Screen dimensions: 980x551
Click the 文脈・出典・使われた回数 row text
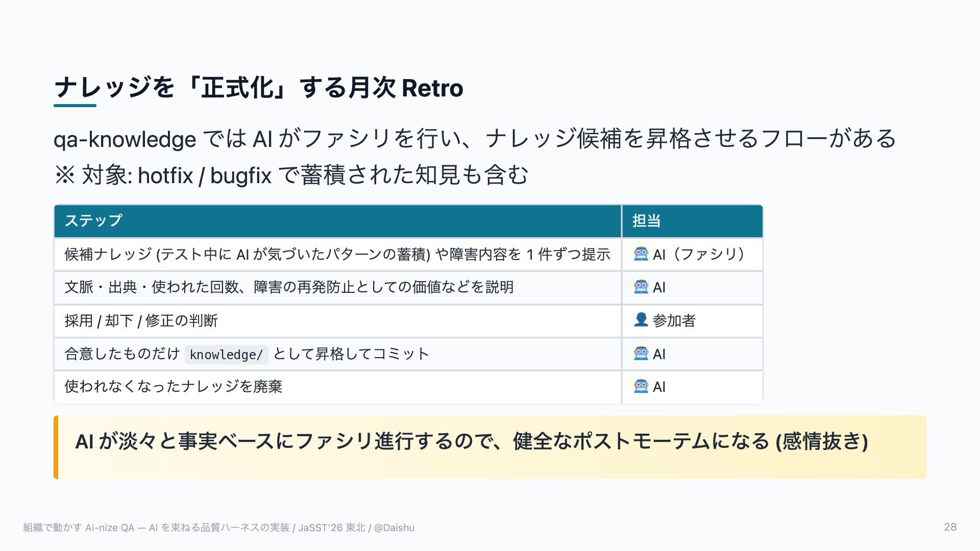289,287
